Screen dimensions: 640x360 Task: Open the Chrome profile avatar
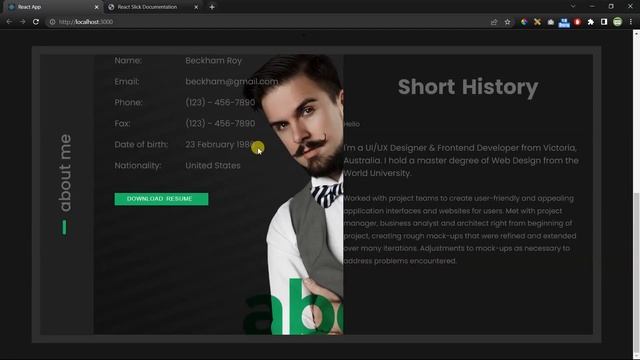pos(618,22)
